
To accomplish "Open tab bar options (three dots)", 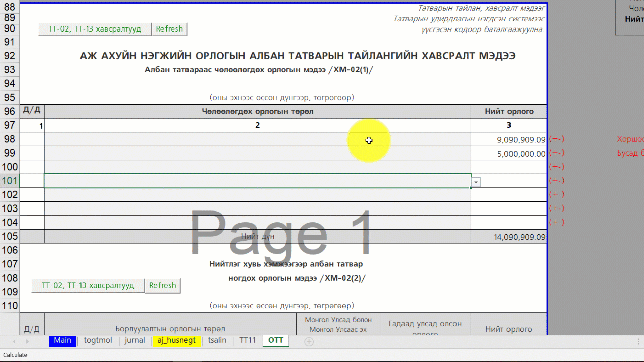I will click(x=638, y=341).
